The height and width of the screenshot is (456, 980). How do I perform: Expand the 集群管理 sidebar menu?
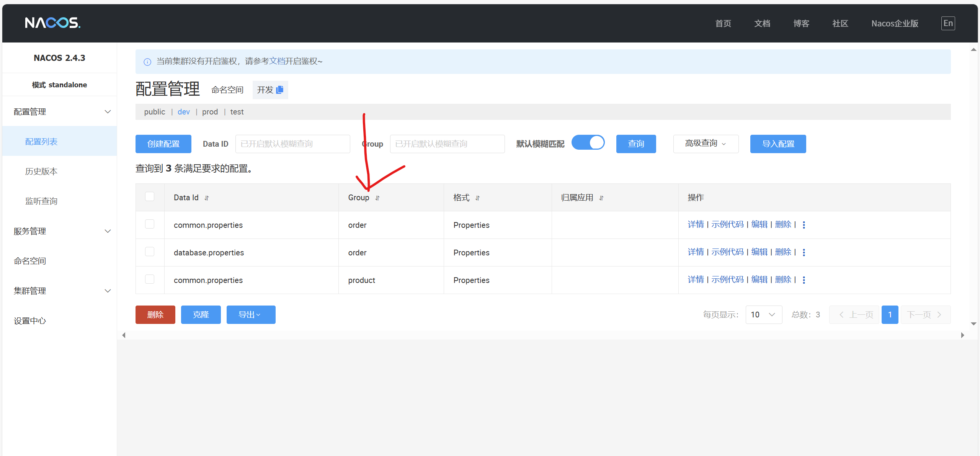tap(59, 291)
